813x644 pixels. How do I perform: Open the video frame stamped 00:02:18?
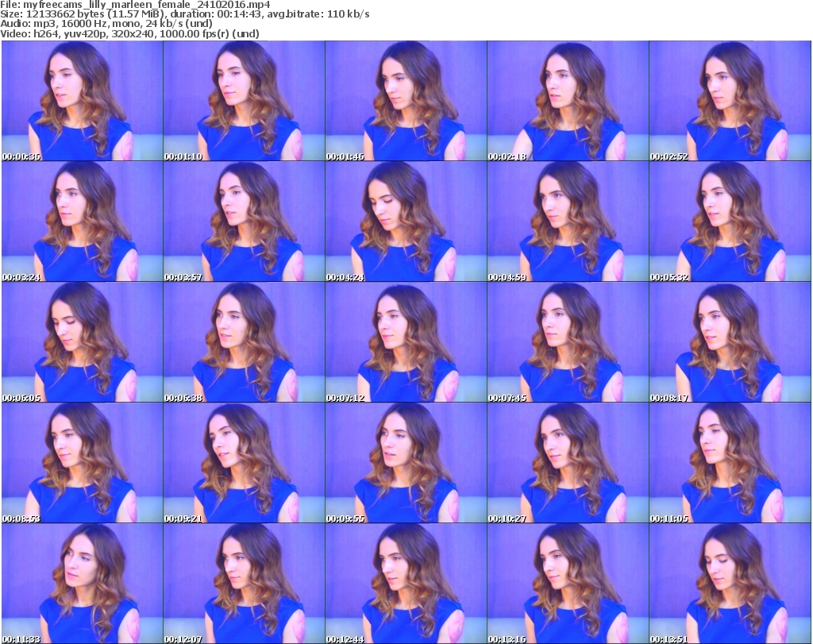(x=568, y=101)
